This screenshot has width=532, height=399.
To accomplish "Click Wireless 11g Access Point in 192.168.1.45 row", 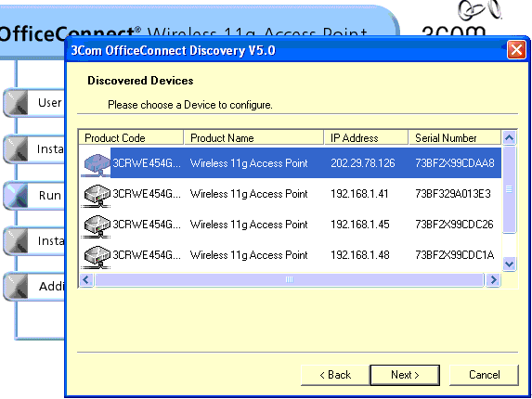I will [249, 225].
